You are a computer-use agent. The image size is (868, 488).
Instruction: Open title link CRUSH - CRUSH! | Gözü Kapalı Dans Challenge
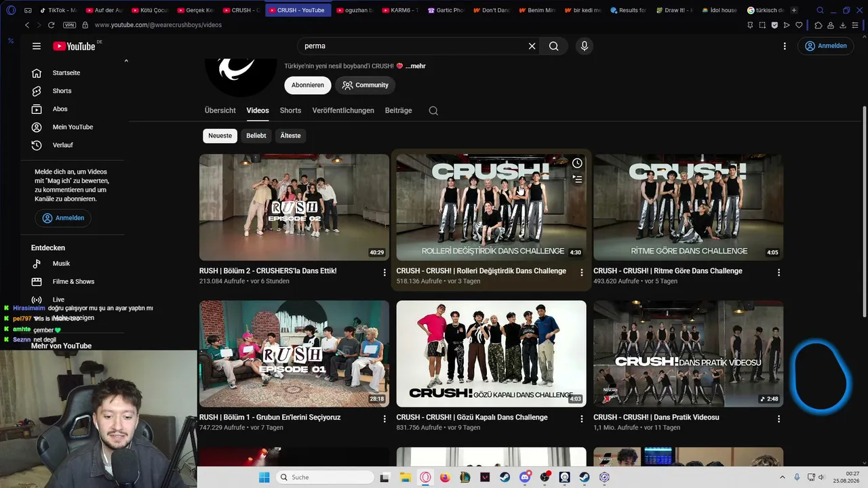pyautogui.click(x=472, y=418)
